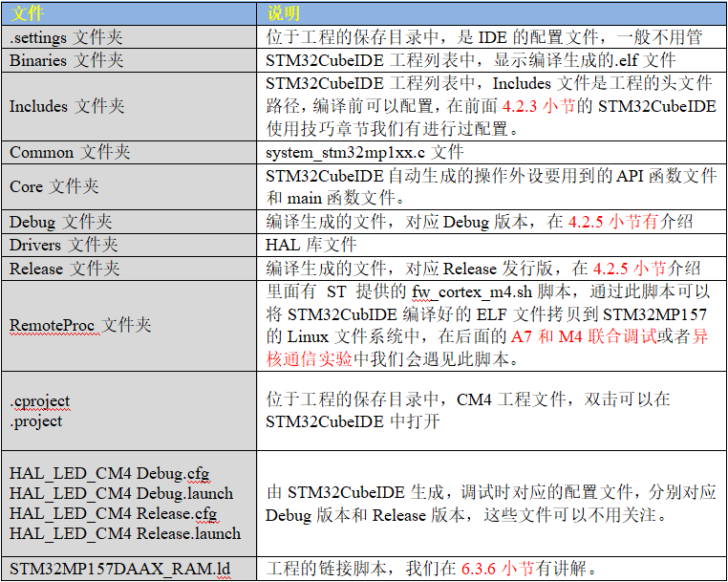Open the red '核通信实验' reference
The image size is (728, 582).
(310, 359)
